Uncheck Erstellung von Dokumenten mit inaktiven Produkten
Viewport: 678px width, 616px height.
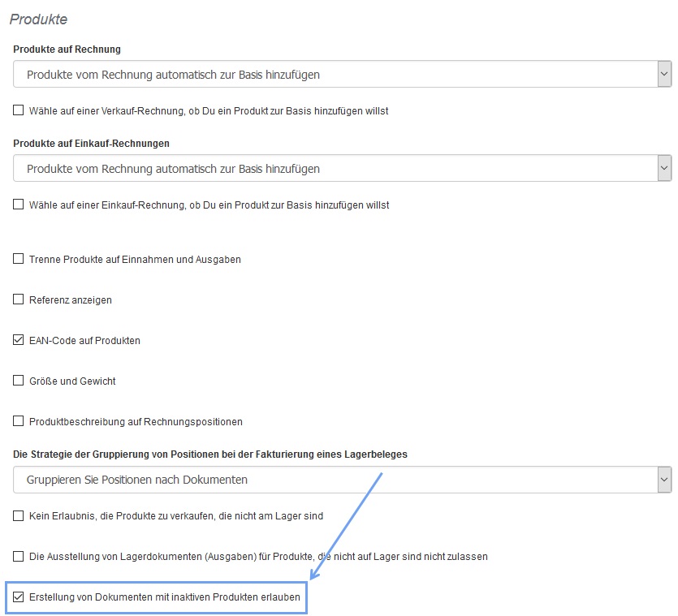18,597
